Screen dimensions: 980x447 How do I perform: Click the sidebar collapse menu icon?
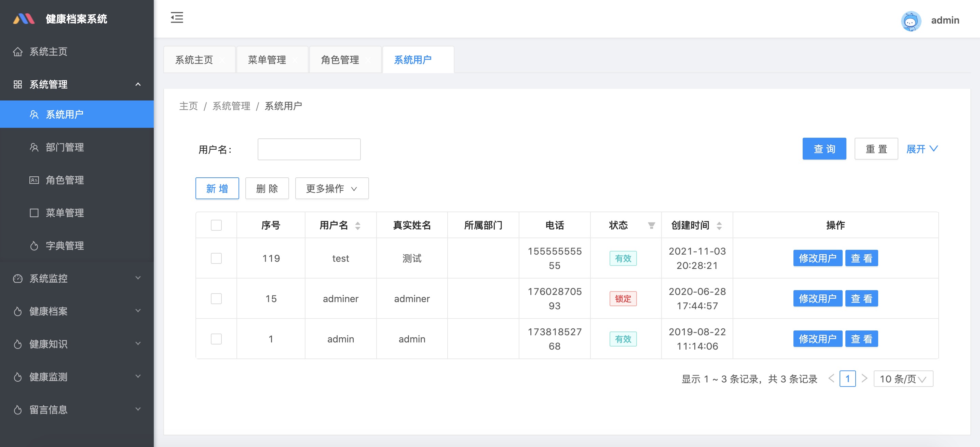177,17
